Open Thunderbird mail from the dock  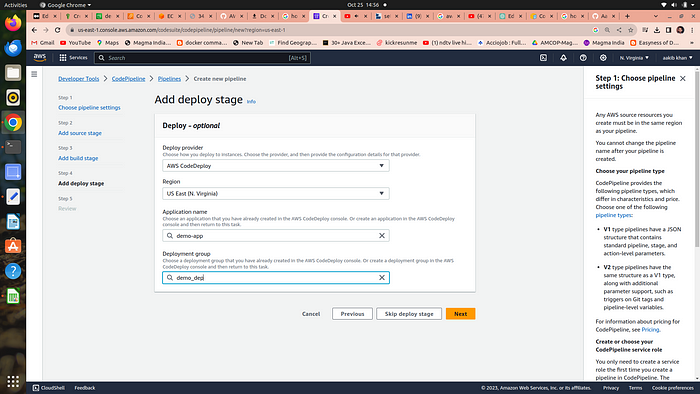(13, 48)
